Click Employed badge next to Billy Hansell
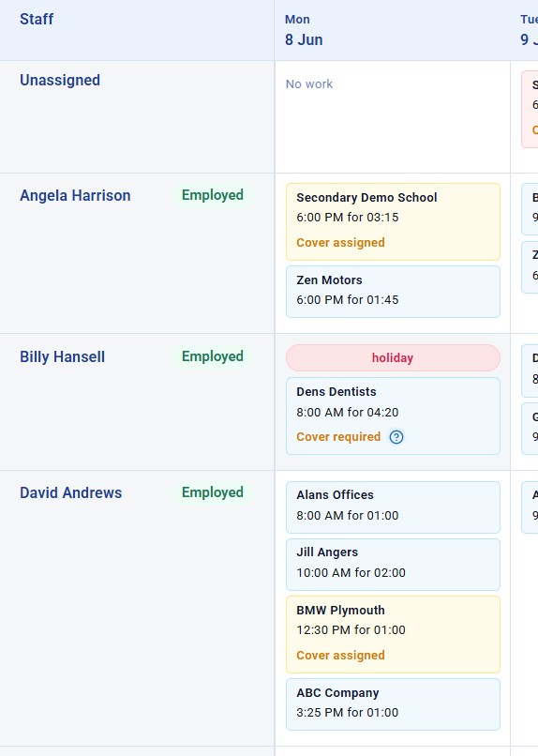The image size is (538, 756). [x=213, y=356]
